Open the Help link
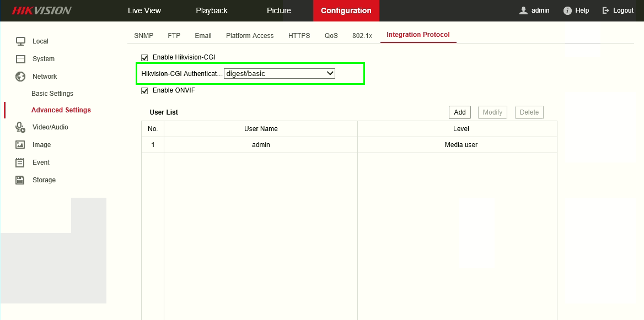Image resolution: width=644 pixels, height=320 pixels. click(x=582, y=10)
